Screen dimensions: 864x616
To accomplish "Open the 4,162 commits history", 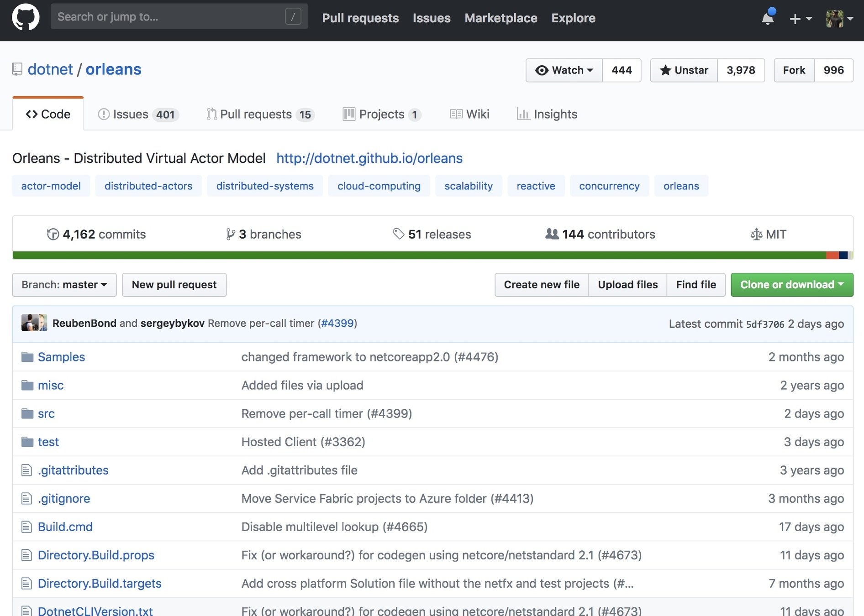I will [x=96, y=234].
